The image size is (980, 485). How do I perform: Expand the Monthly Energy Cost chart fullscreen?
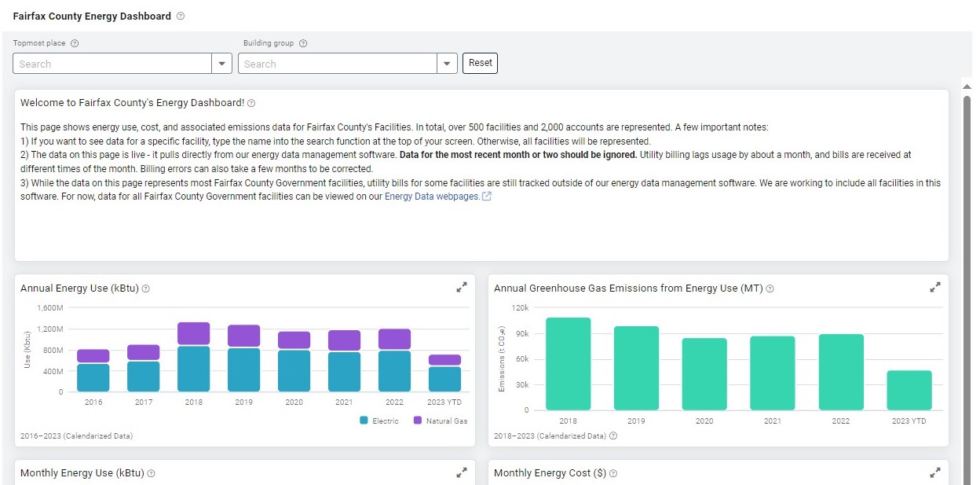tap(935, 472)
